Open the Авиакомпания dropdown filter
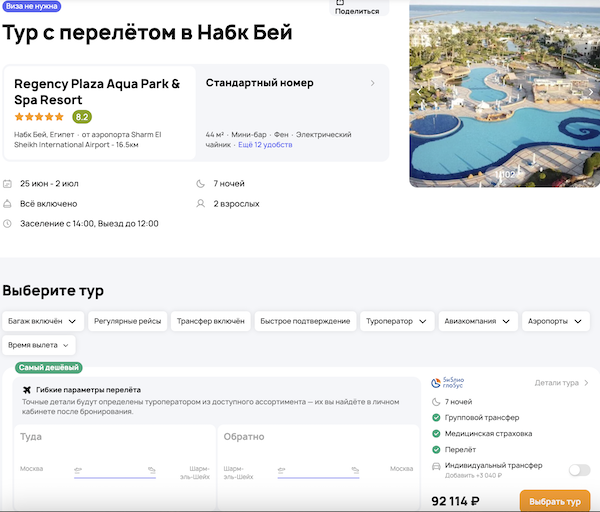 pos(480,321)
